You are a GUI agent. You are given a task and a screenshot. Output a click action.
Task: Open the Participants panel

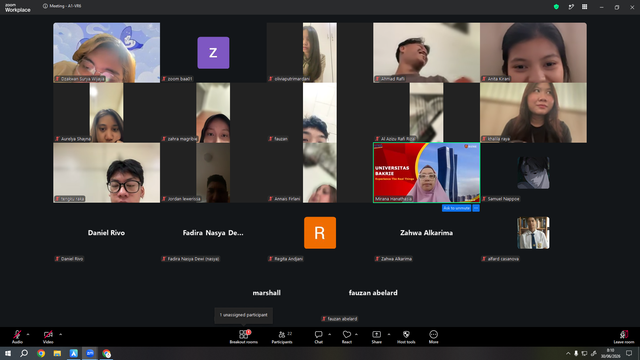[282, 337]
